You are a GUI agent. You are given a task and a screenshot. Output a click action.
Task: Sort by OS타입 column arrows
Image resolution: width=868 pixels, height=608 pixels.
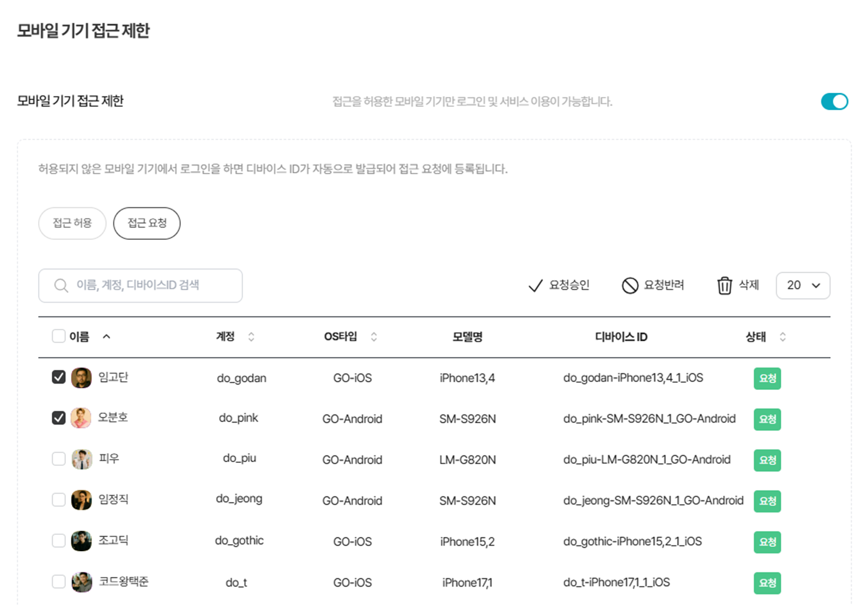[374, 337]
